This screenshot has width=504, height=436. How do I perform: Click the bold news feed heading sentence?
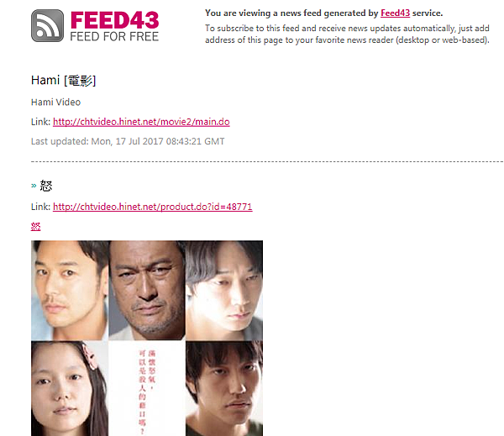pyautogui.click(x=323, y=13)
